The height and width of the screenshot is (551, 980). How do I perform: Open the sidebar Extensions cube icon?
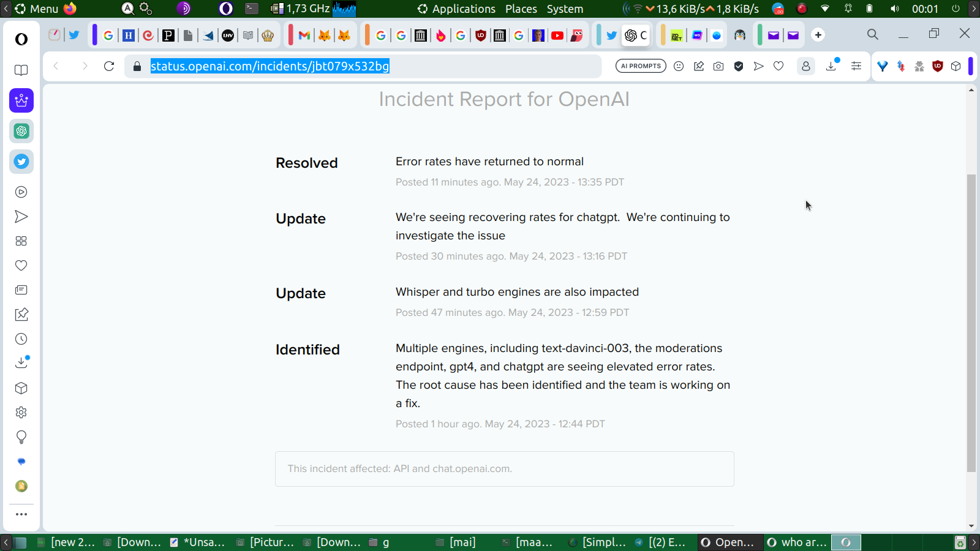click(x=21, y=388)
